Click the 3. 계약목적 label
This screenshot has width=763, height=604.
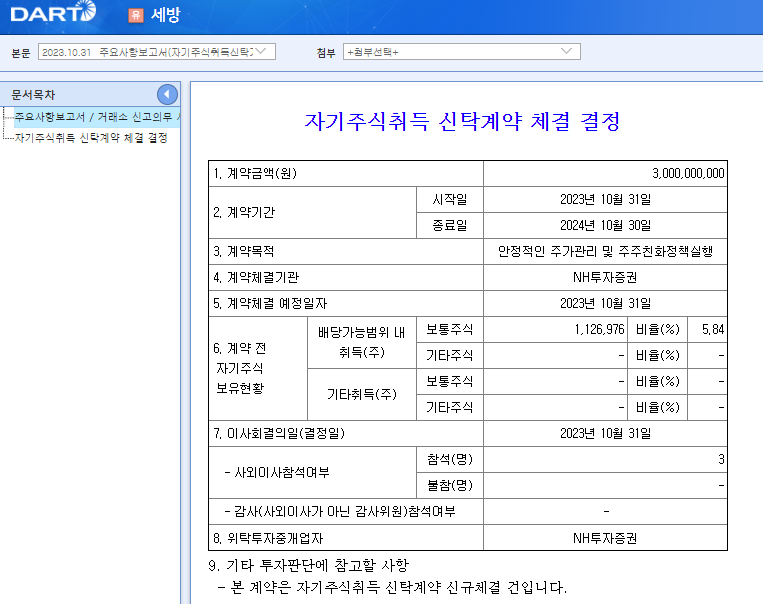click(x=243, y=252)
